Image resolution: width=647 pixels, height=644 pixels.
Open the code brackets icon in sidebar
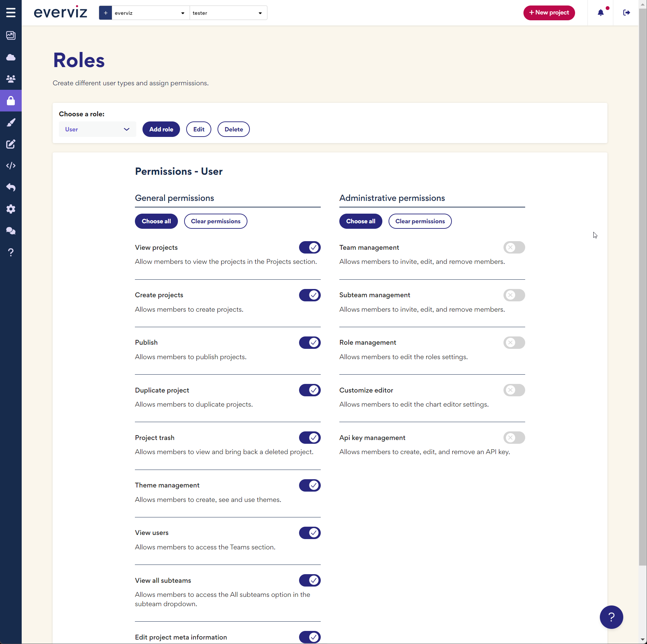(x=11, y=165)
